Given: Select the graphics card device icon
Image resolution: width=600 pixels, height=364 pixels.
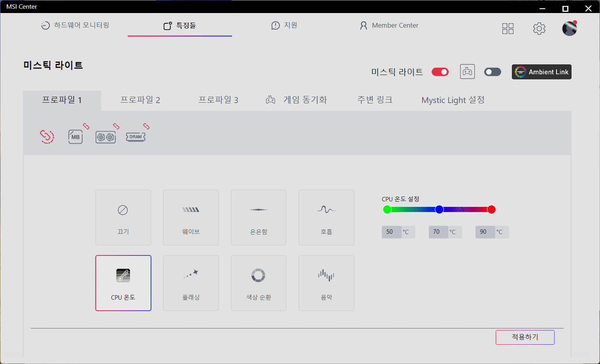Looking at the screenshot, I should (106, 137).
